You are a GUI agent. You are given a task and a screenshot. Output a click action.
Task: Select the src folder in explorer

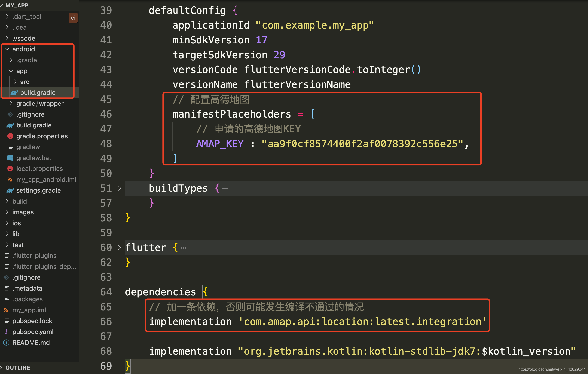click(x=25, y=82)
